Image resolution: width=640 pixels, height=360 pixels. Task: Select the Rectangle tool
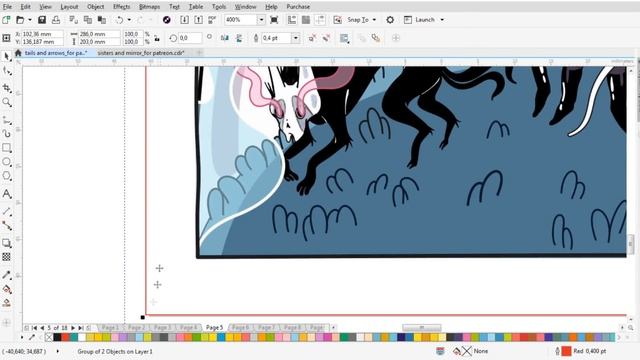[7, 148]
